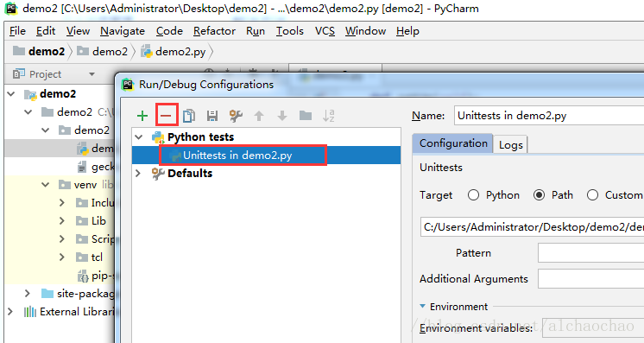Create new folder with the folder icon
This screenshot has height=343, width=644.
[x=306, y=116]
